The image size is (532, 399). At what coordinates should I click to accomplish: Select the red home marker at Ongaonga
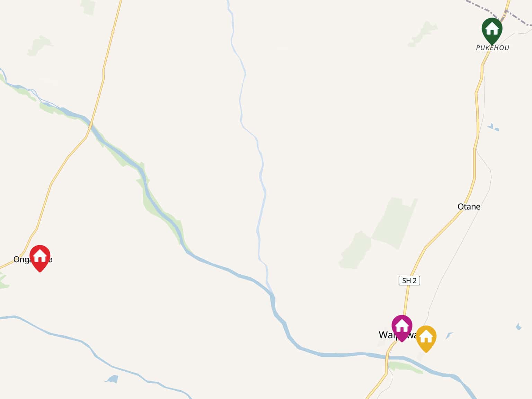(40, 258)
